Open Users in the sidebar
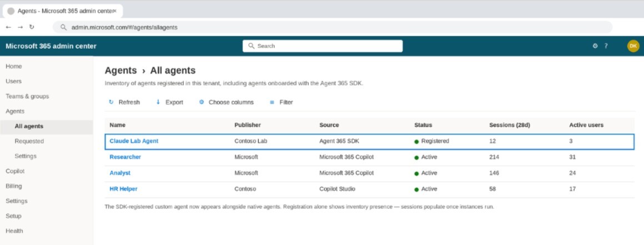This screenshot has height=245, width=644. (13, 81)
